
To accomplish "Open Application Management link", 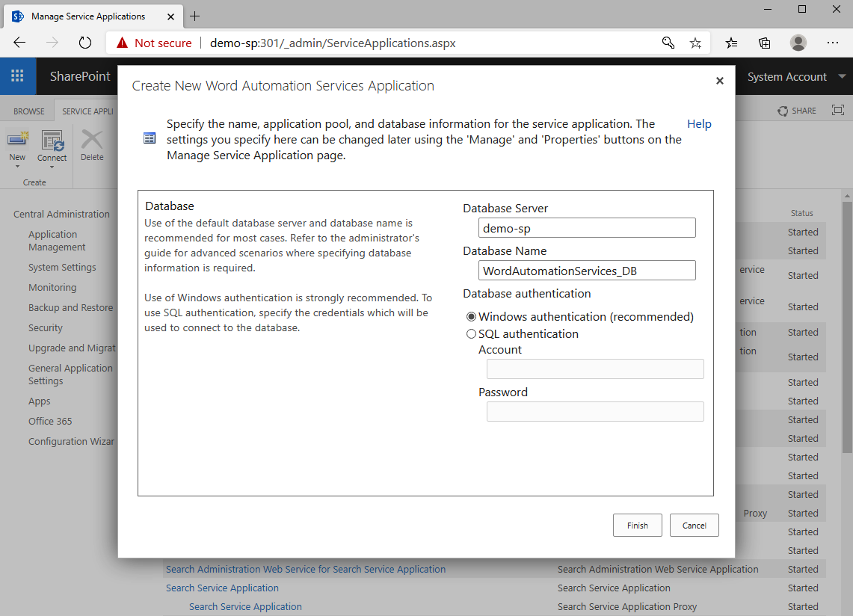I will tap(57, 241).
